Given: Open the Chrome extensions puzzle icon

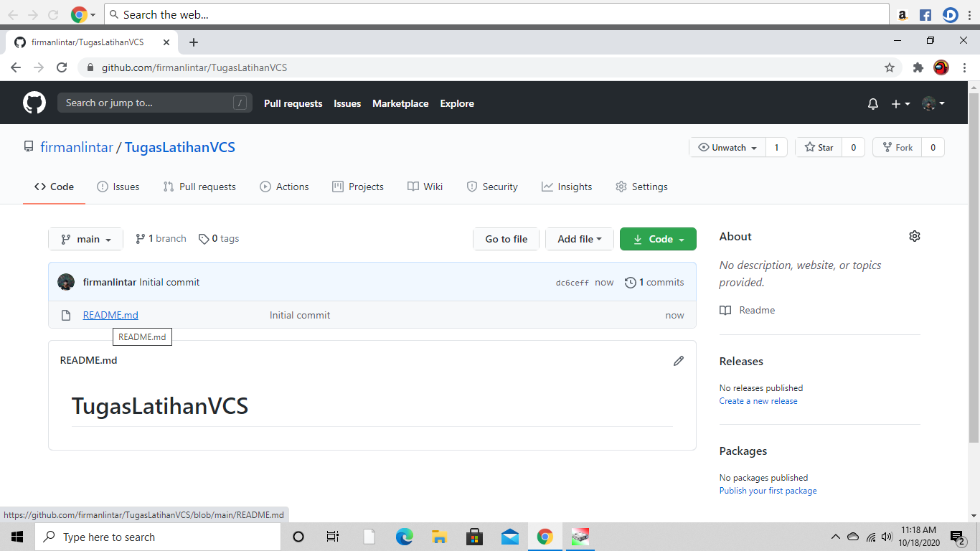Looking at the screenshot, I should click(918, 67).
